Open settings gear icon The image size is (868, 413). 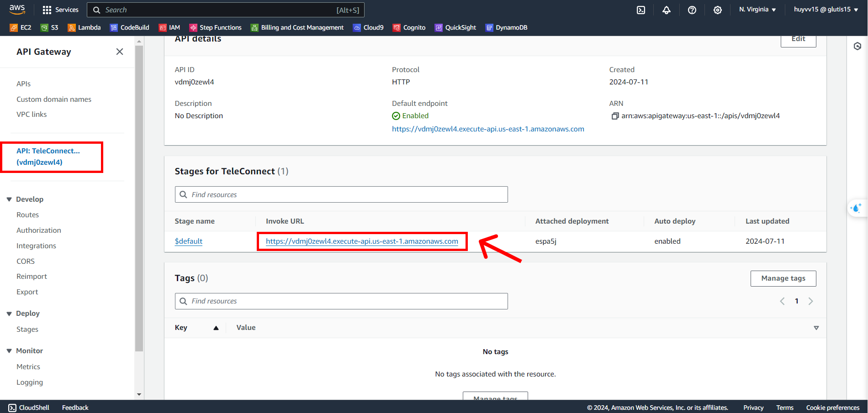pos(718,10)
